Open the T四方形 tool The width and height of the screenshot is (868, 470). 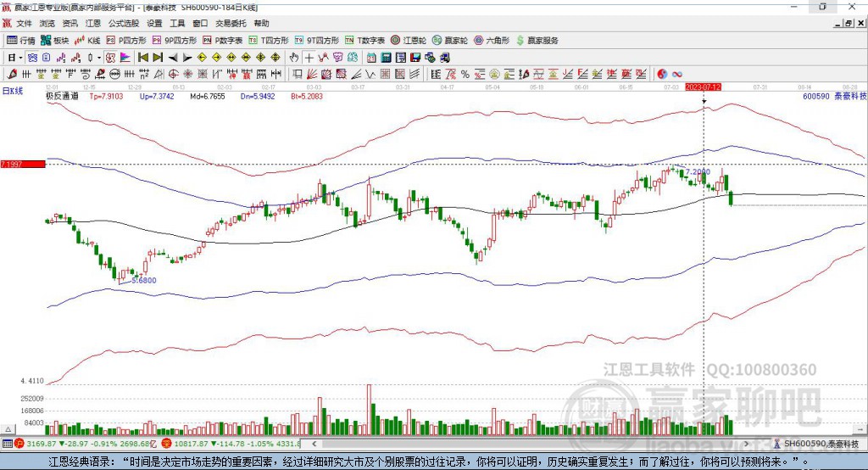[x=269, y=41]
